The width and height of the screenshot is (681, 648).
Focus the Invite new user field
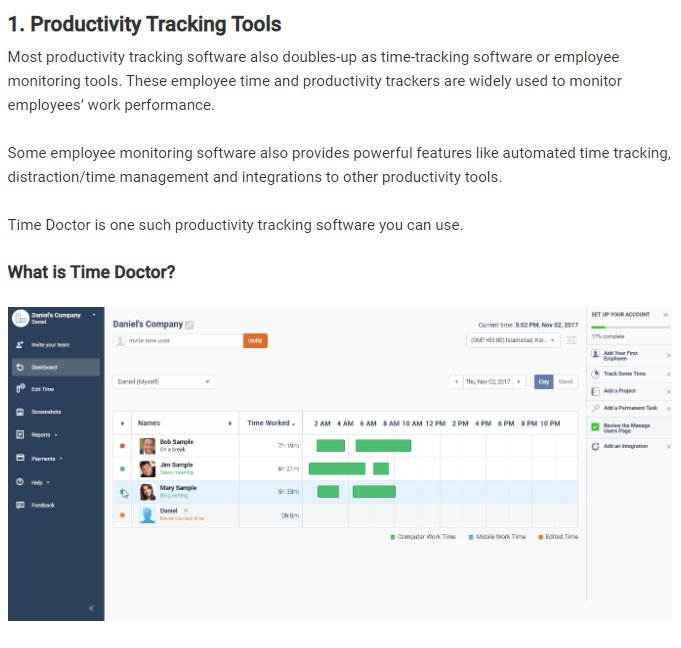(x=178, y=341)
